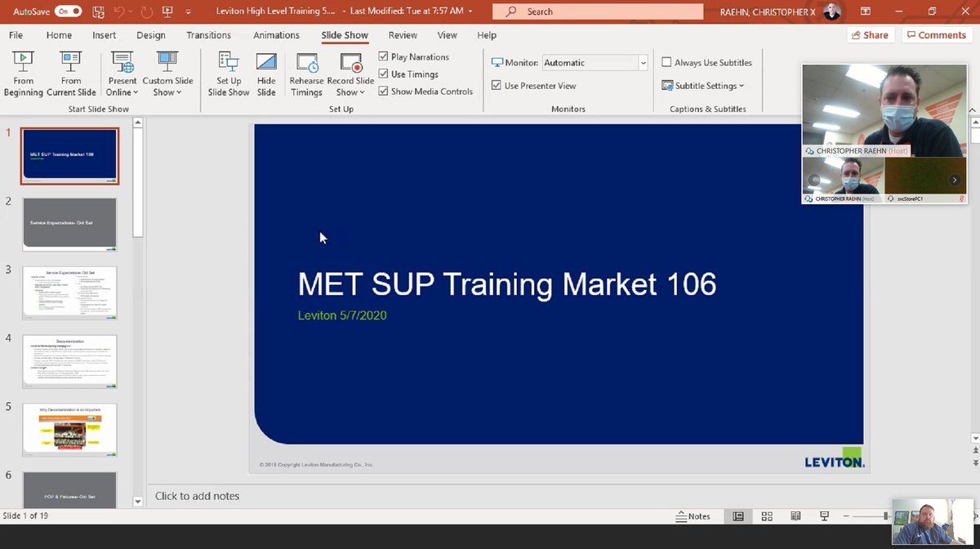
Task: Open the Help tab
Action: [487, 35]
